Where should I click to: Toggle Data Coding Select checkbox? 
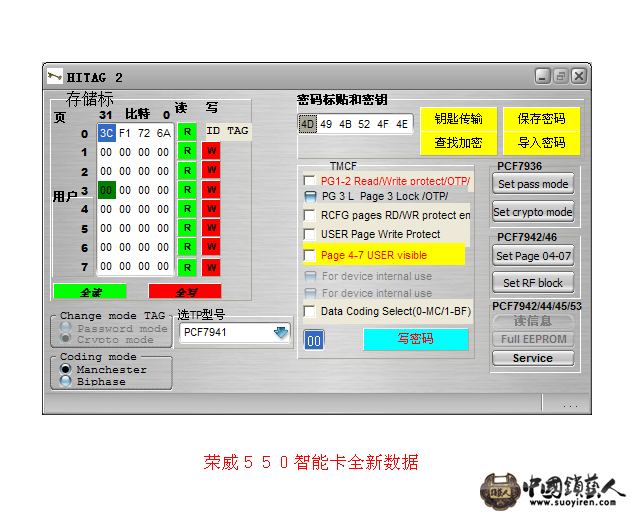[x=310, y=311]
